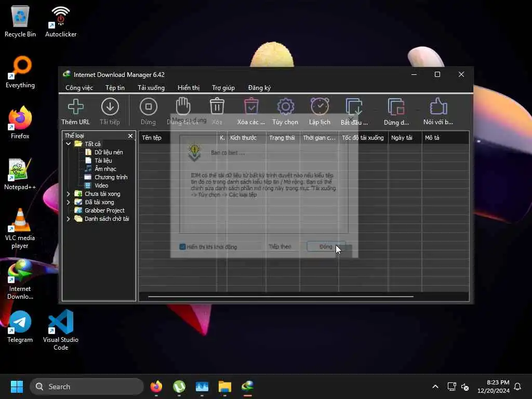Open Internet Download Manager desktop shortcut
Screen dimensions: 532x399
point(20,280)
